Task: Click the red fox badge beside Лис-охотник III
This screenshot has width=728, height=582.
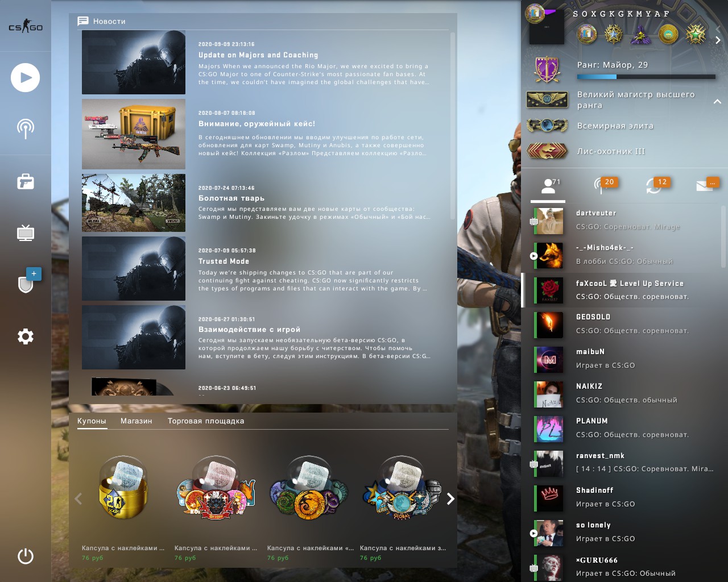Action: (547, 151)
